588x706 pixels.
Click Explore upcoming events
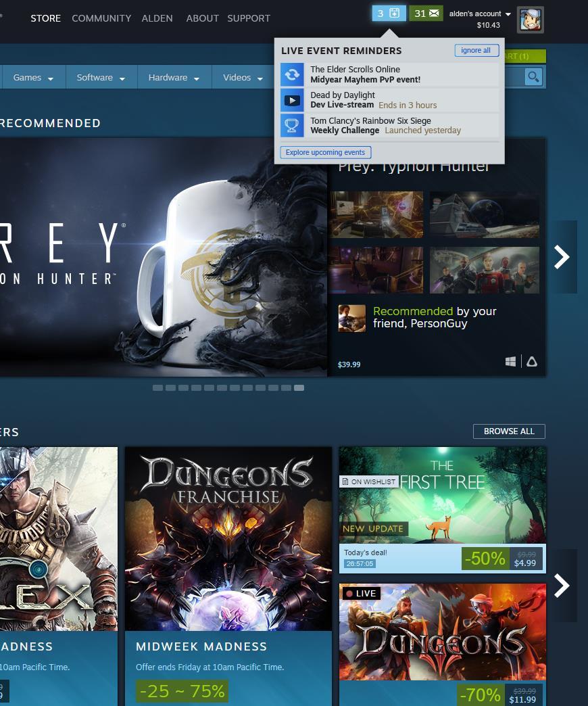tap(325, 152)
